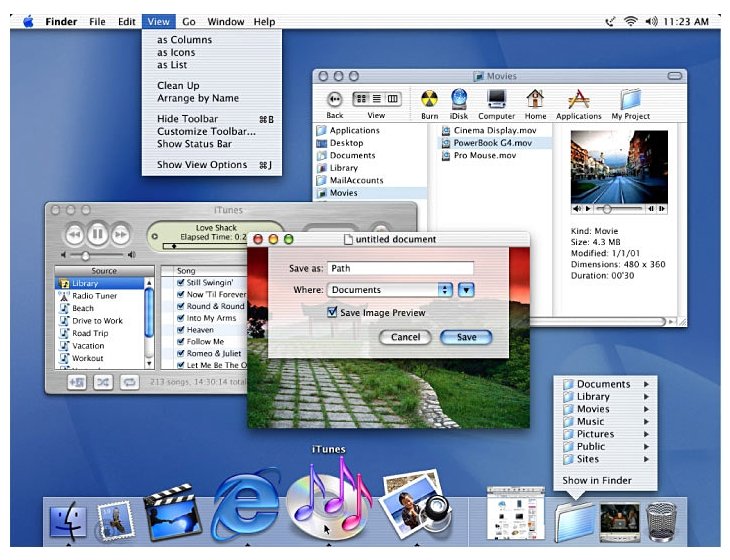
Task: Click the volume icon in menu bar
Action: [x=651, y=21]
